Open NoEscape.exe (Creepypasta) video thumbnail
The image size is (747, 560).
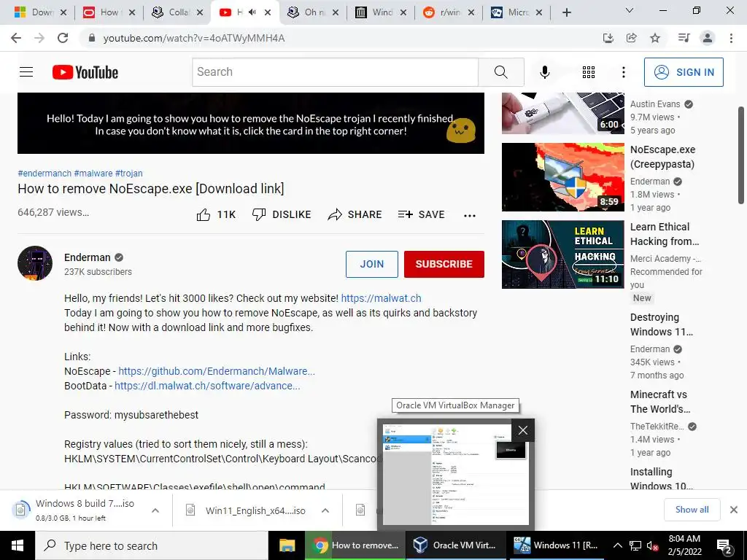click(562, 177)
